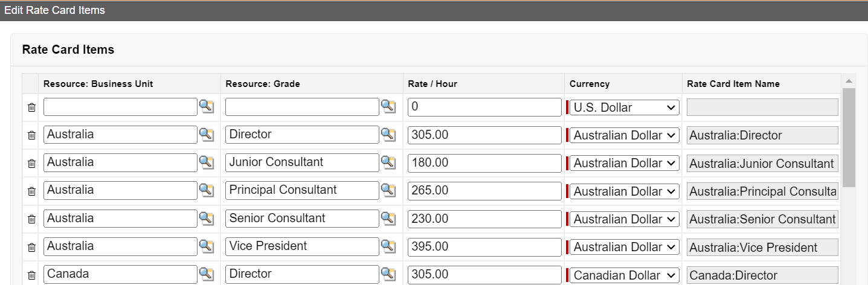This screenshot has height=285, width=868.
Task: Open Grade lookup beside Junior Consultant
Action: [x=388, y=162]
